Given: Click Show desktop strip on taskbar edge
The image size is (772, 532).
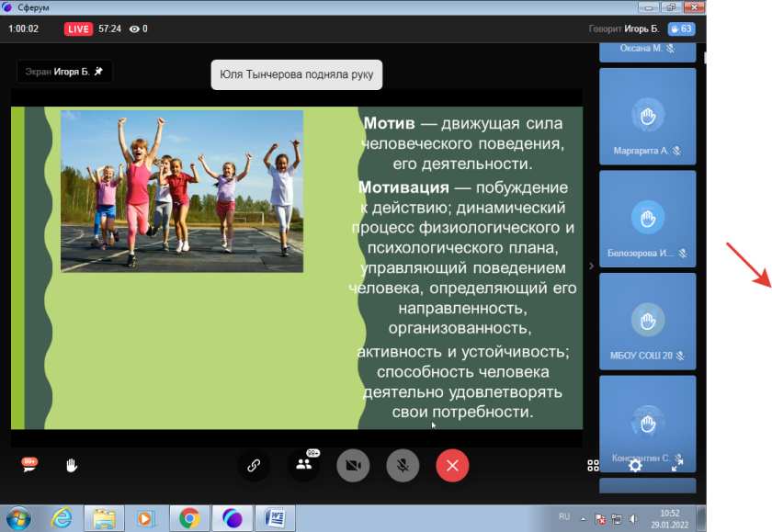Looking at the screenshot, I should pos(701,518).
